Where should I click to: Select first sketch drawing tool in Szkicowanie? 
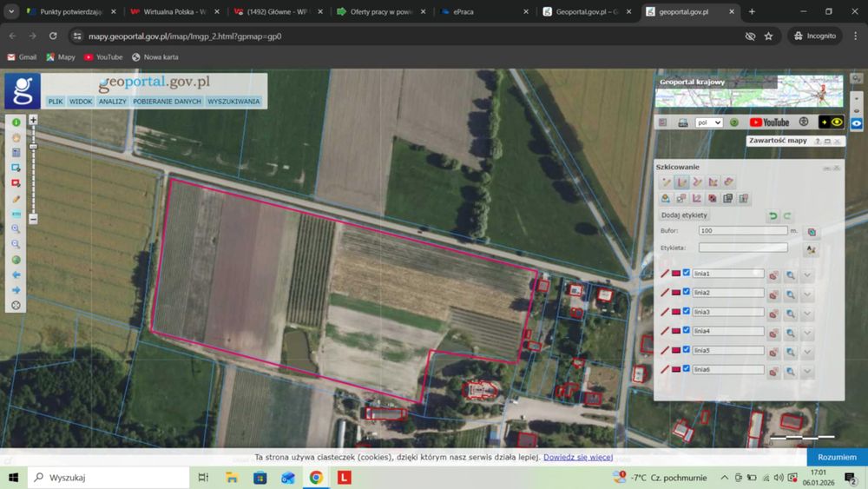click(666, 182)
